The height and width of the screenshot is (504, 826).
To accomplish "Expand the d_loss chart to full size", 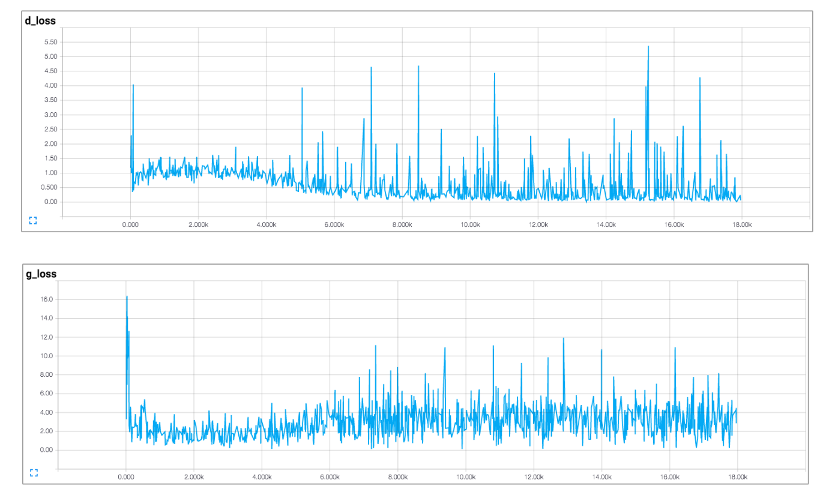I will coord(33,221).
